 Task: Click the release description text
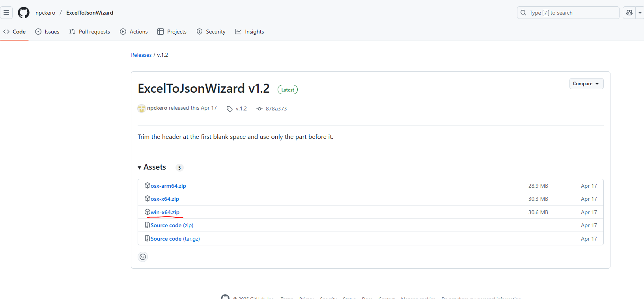pos(235,136)
